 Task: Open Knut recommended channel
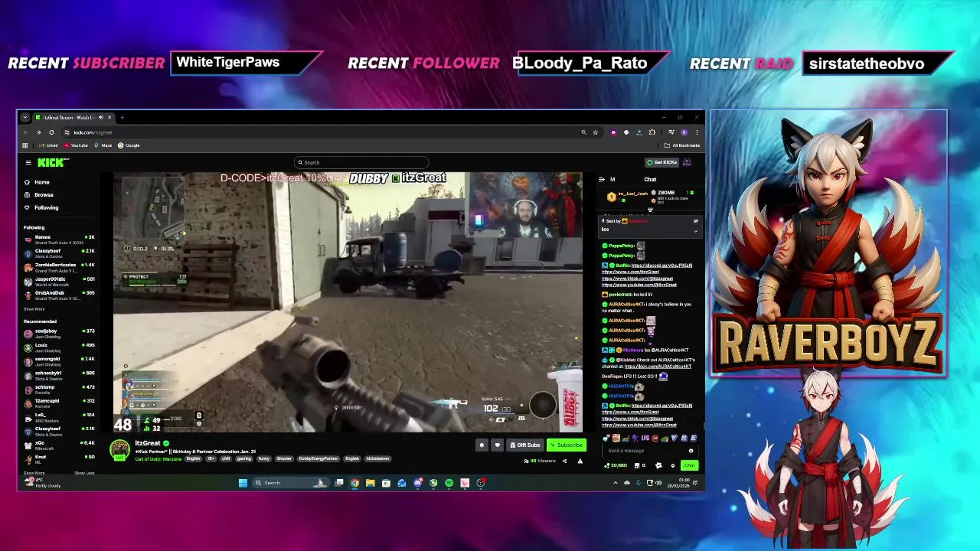point(59,458)
